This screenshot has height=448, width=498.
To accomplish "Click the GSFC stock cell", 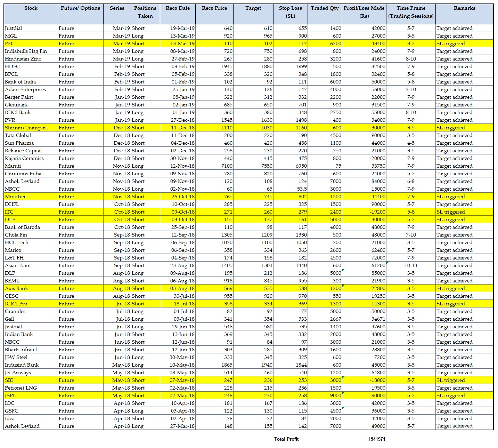I will click(31, 411).
